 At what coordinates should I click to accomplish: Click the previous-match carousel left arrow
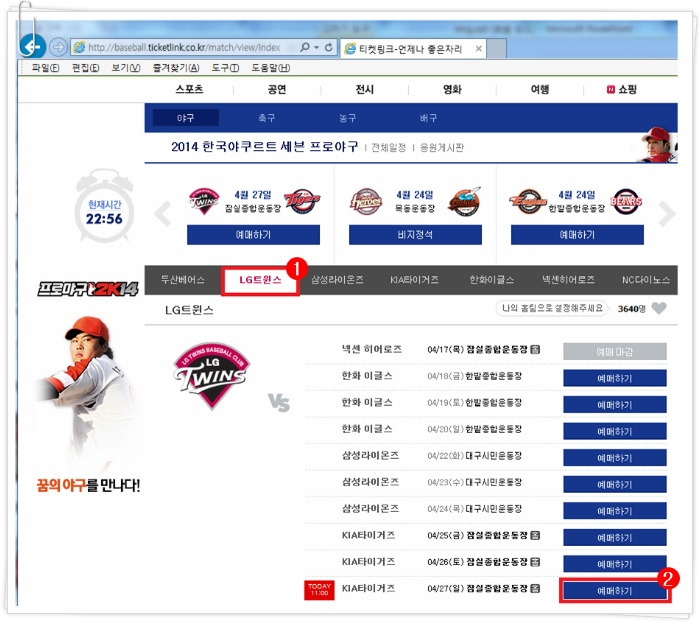(x=163, y=213)
